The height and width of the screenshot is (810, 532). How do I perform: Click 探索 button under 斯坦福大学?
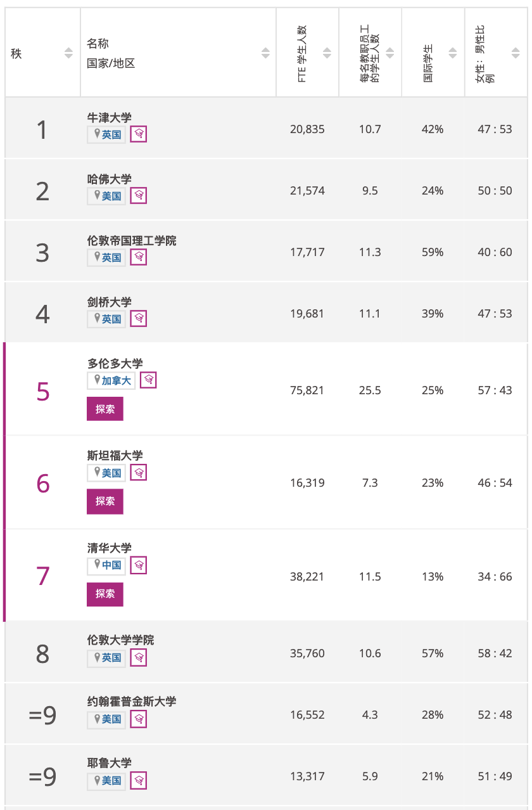(105, 501)
